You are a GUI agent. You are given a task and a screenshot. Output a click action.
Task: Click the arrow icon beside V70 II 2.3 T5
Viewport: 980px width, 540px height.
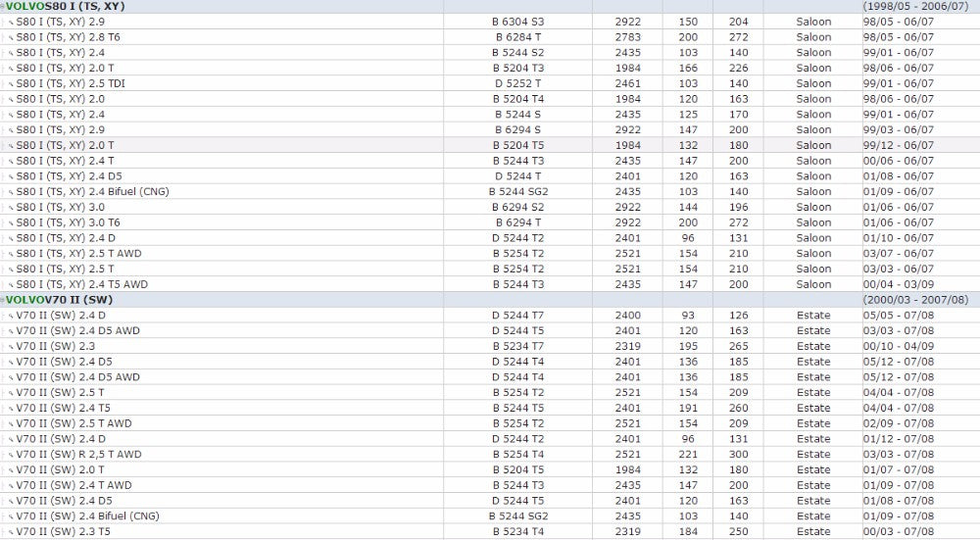tap(11, 532)
